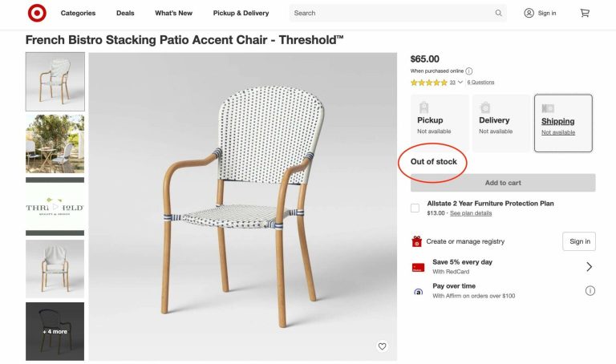
Task: Favorite the chair with heart icon
Action: coord(382,346)
